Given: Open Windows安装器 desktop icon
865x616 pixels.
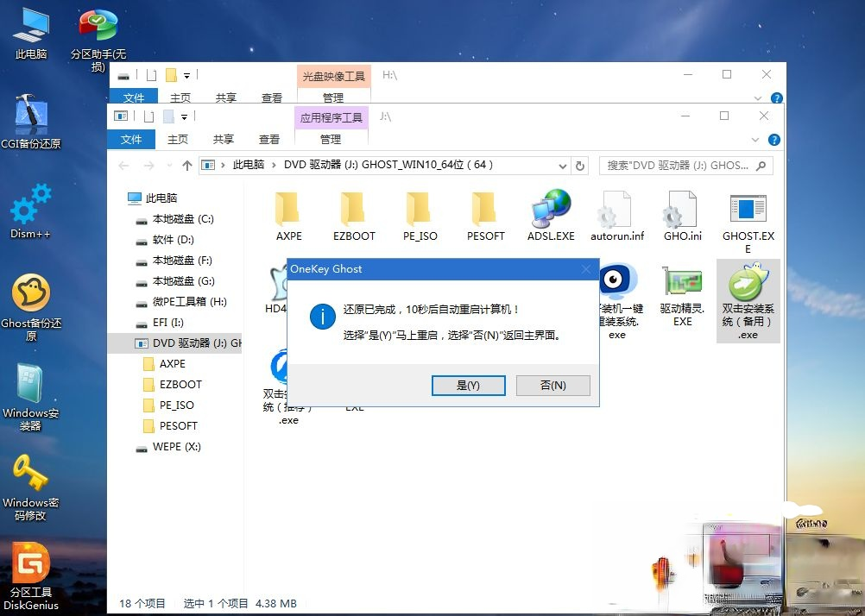Looking at the screenshot, I should tap(30, 397).
